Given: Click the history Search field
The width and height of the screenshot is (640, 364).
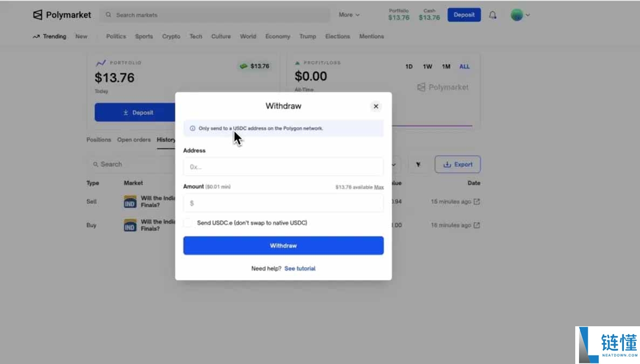Looking at the screenshot, I should coord(133,164).
